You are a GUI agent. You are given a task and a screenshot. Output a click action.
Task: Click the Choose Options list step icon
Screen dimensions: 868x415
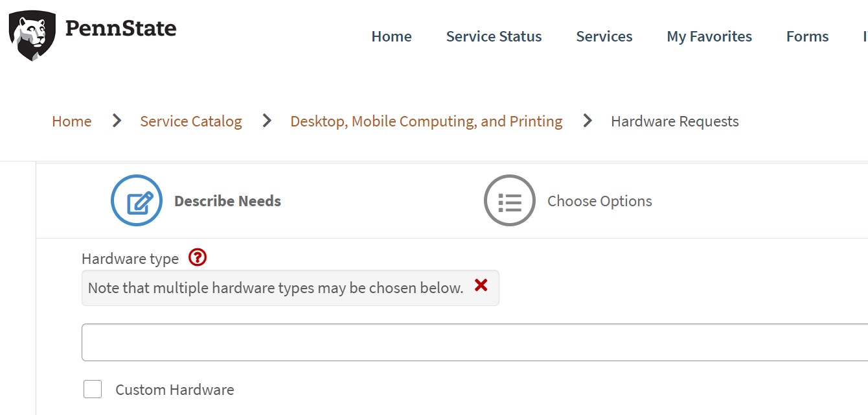(x=510, y=200)
